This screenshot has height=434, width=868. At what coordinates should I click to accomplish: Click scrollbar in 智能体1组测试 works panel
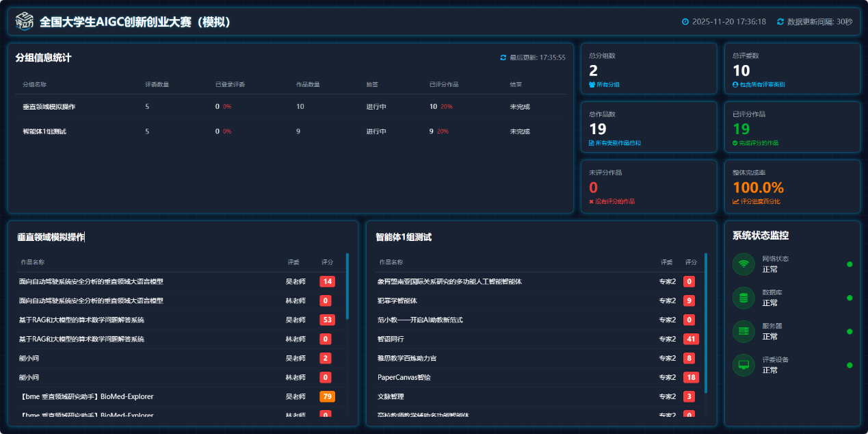(706, 323)
